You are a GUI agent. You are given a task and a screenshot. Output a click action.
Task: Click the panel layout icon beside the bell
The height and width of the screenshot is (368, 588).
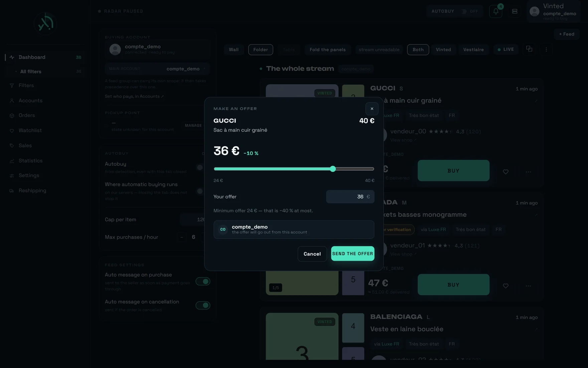[x=514, y=11]
